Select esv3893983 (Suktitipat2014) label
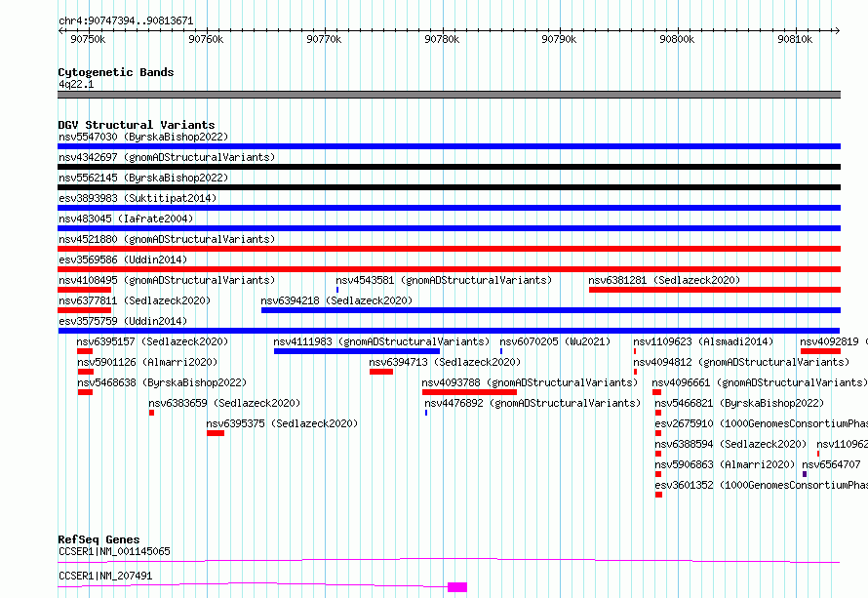 [x=138, y=198]
